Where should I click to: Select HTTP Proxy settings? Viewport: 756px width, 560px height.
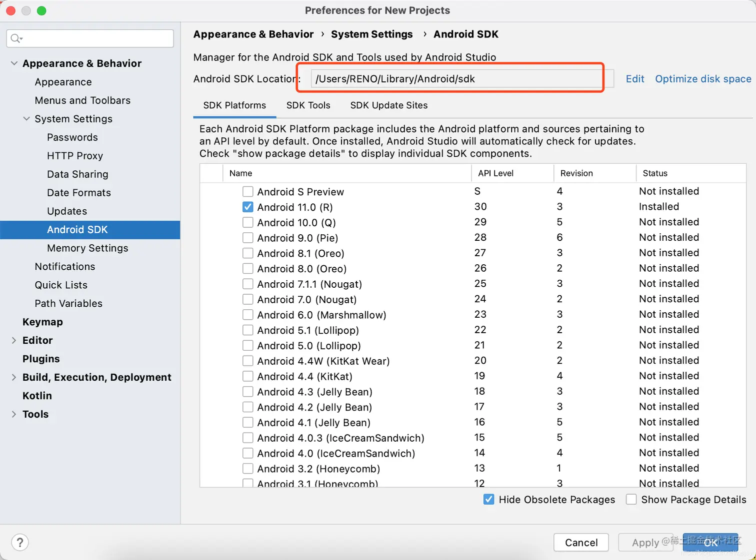(75, 156)
